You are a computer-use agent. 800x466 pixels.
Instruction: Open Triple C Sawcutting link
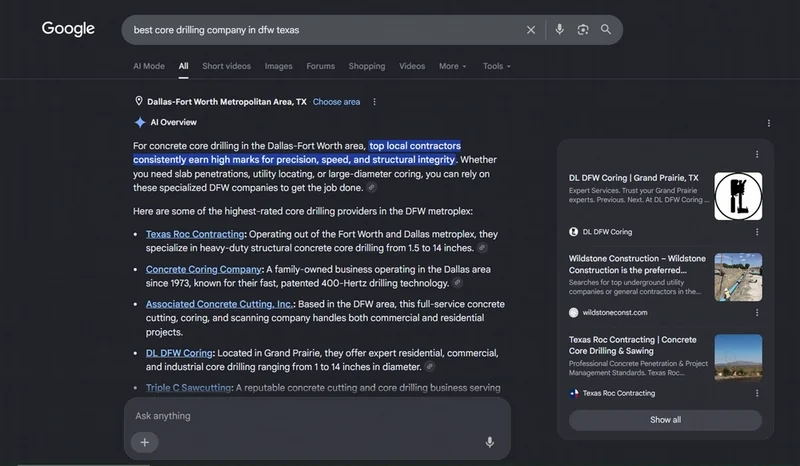click(188, 388)
